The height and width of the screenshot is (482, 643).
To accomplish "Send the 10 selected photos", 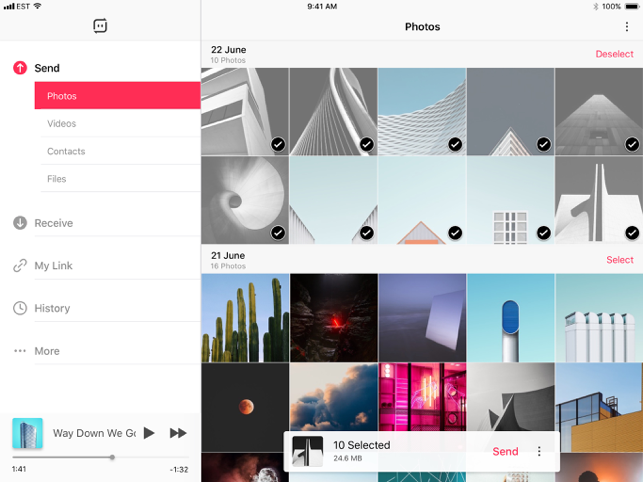I will (505, 451).
